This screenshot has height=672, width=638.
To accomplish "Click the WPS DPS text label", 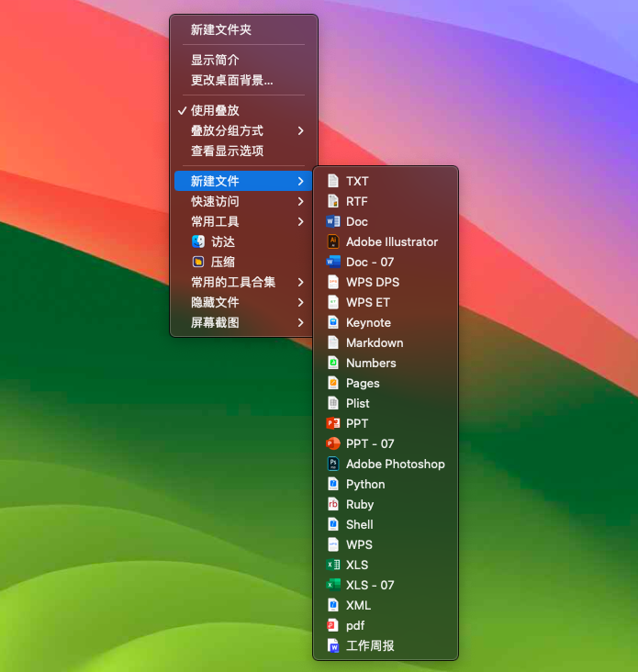I will [x=373, y=282].
